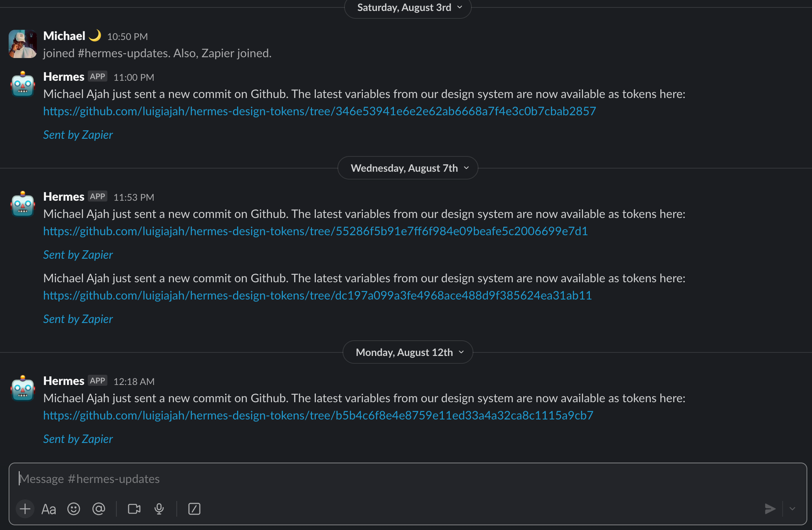Click the send message arrow
812x530 pixels.
point(770,509)
